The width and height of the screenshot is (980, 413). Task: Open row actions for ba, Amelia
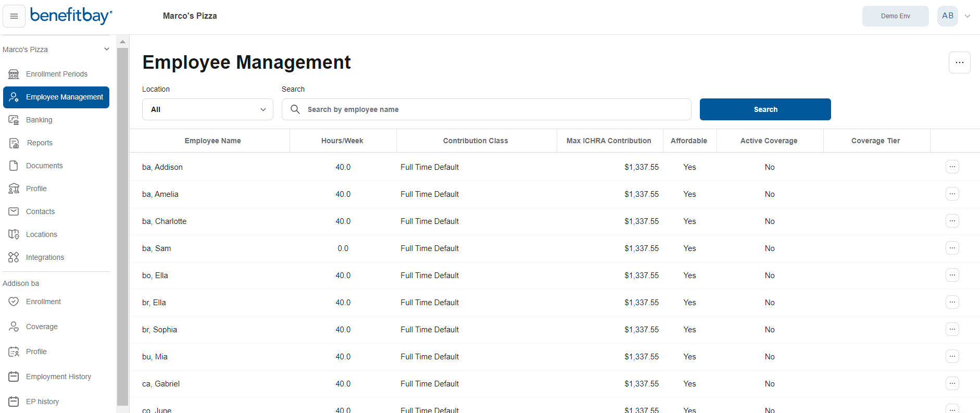pyautogui.click(x=952, y=194)
